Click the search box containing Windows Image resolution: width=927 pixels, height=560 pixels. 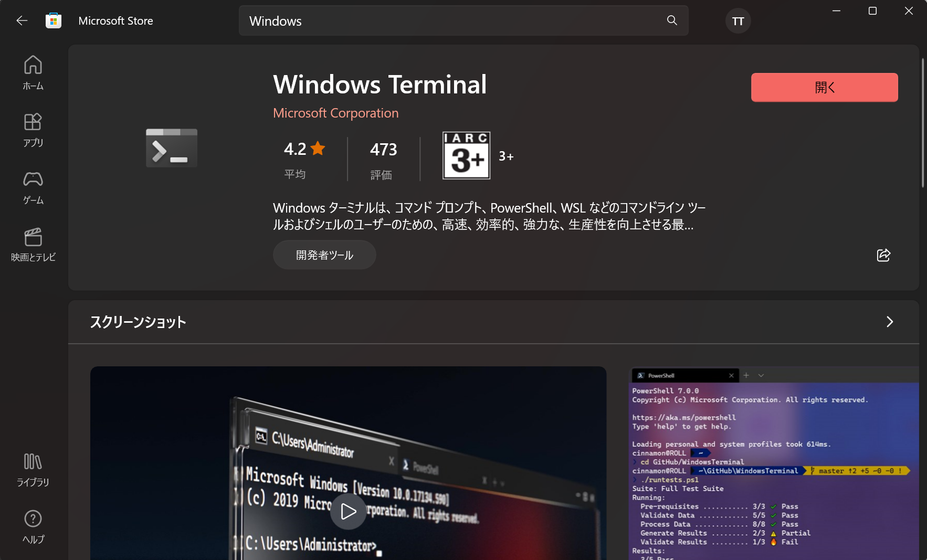coord(463,21)
